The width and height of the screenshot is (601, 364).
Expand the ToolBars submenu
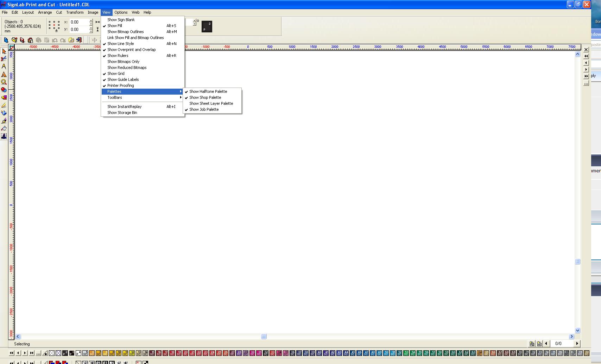(x=115, y=97)
